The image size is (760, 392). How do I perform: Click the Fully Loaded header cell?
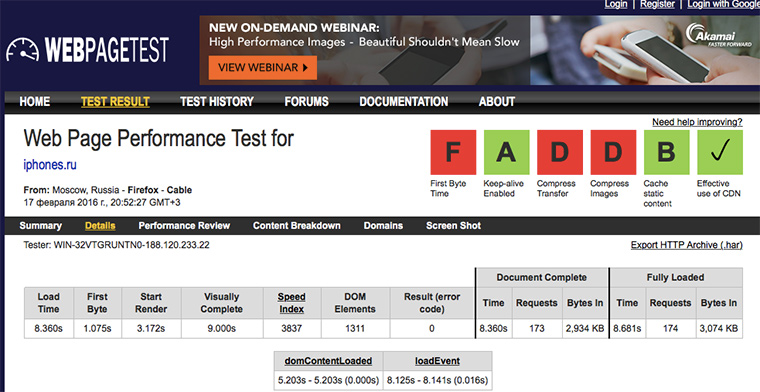(676, 278)
